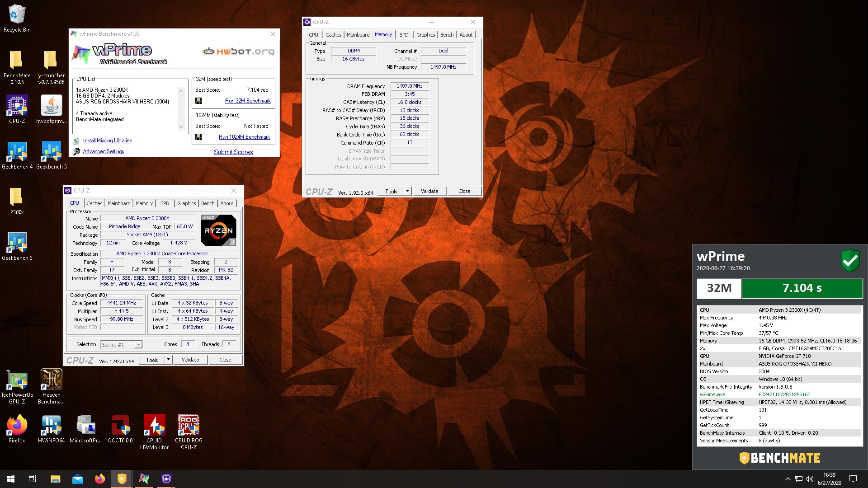The image size is (868, 488).
Task: Open the taskbar clock showing 16:39
Action: [x=829, y=479]
